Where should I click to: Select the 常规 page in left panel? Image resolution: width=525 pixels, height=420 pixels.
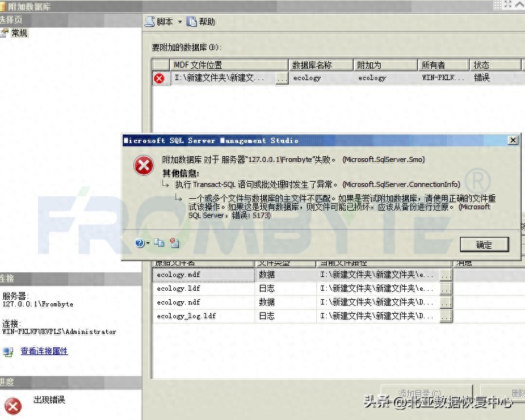[x=19, y=33]
